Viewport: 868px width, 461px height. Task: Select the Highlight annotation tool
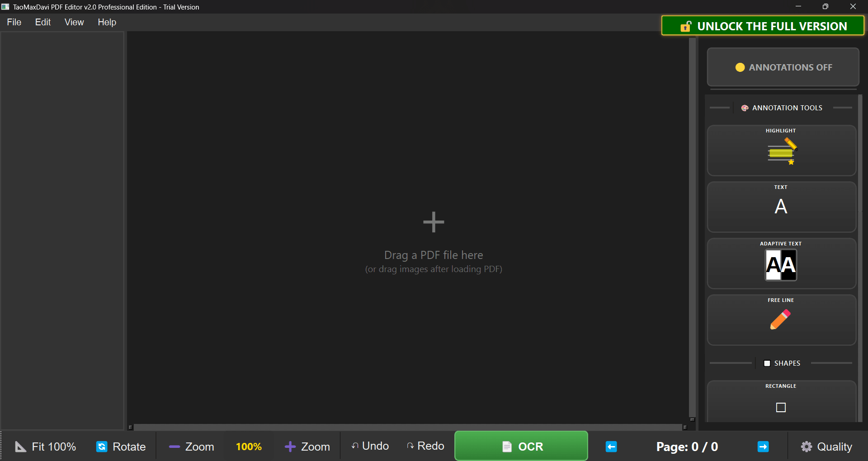pyautogui.click(x=781, y=151)
